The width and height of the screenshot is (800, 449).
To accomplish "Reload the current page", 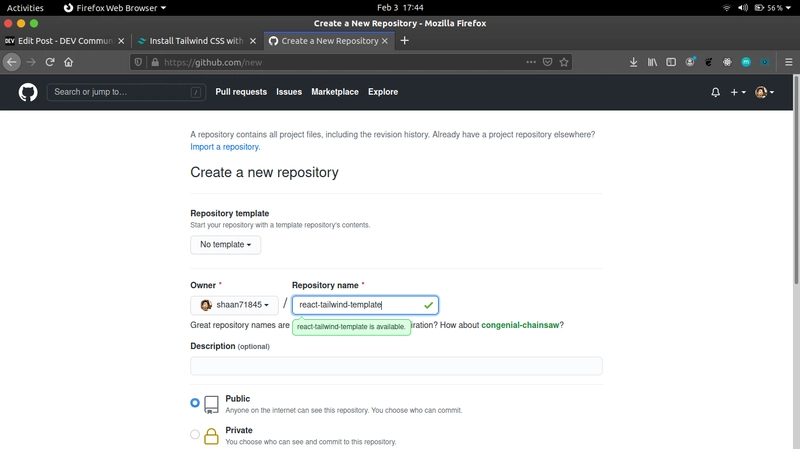I will pos(49,62).
